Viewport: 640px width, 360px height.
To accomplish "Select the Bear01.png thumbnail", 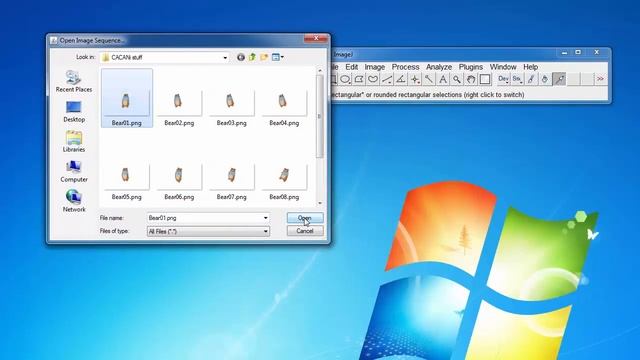I will coord(127,98).
